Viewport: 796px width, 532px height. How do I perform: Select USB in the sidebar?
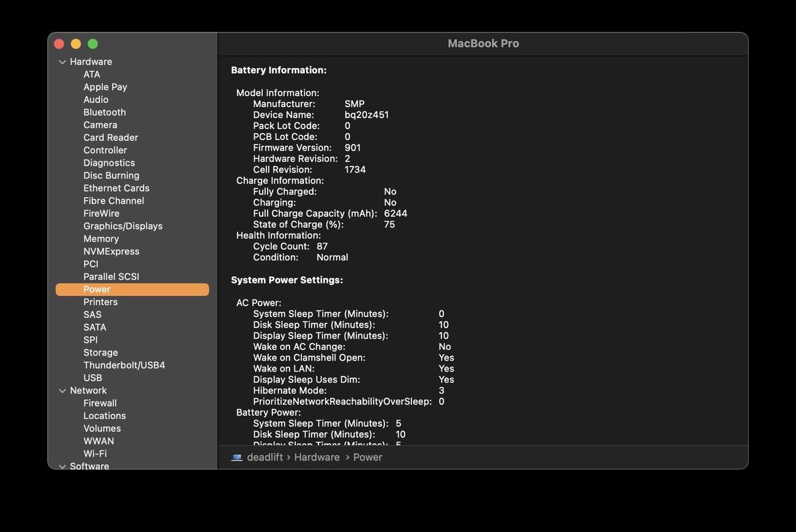(x=92, y=378)
